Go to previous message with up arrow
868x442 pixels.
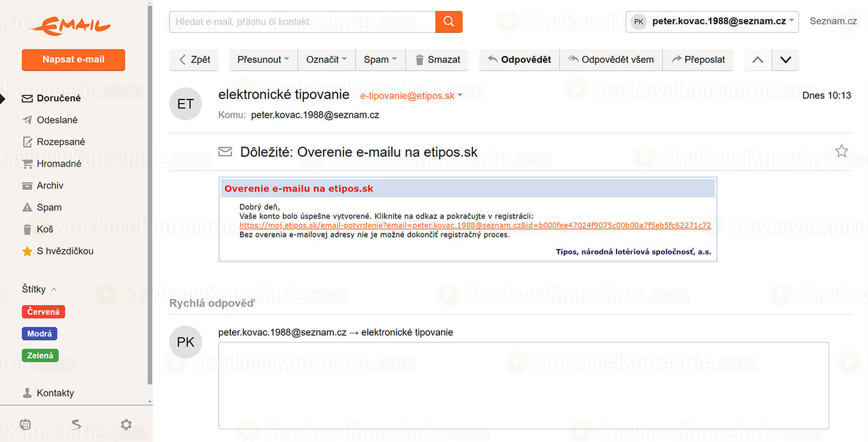tap(758, 60)
